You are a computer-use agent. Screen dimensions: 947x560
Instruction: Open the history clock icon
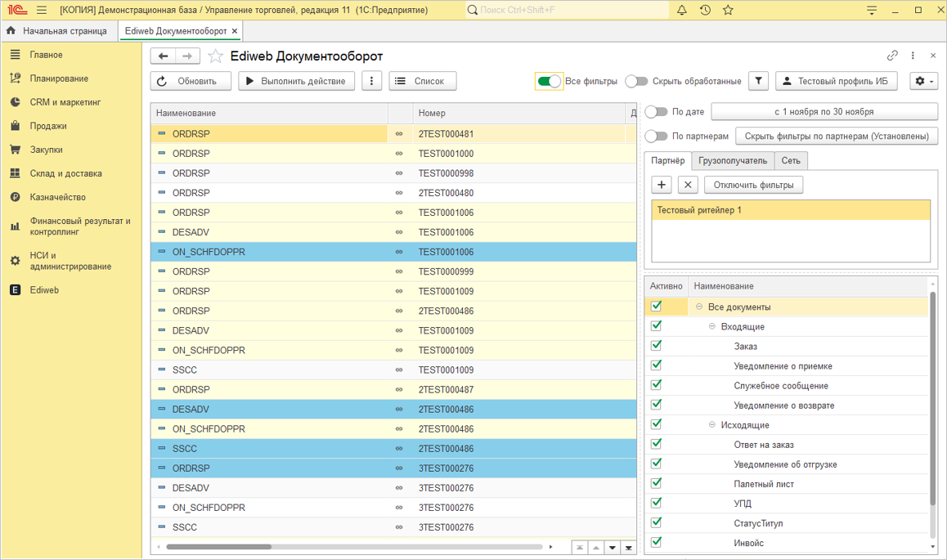click(705, 10)
